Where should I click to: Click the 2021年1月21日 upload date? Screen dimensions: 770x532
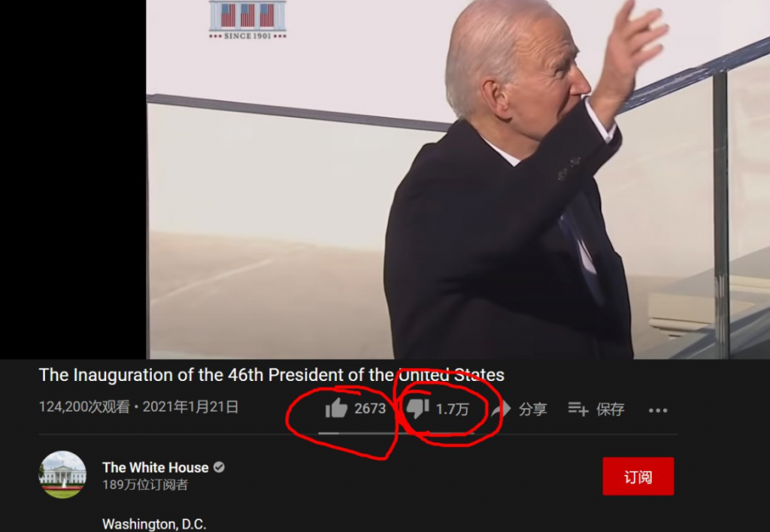click(190, 407)
